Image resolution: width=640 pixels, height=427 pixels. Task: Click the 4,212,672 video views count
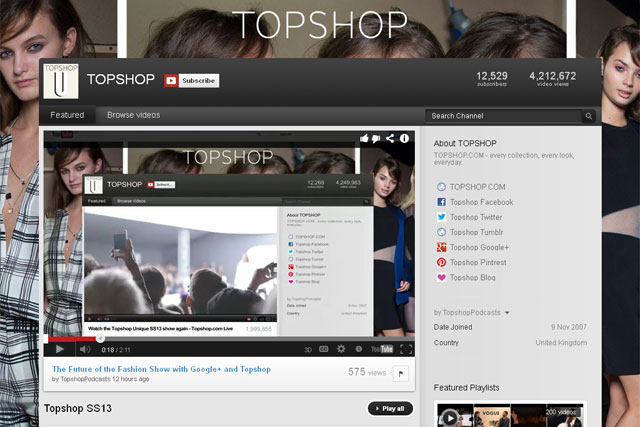[x=553, y=78]
